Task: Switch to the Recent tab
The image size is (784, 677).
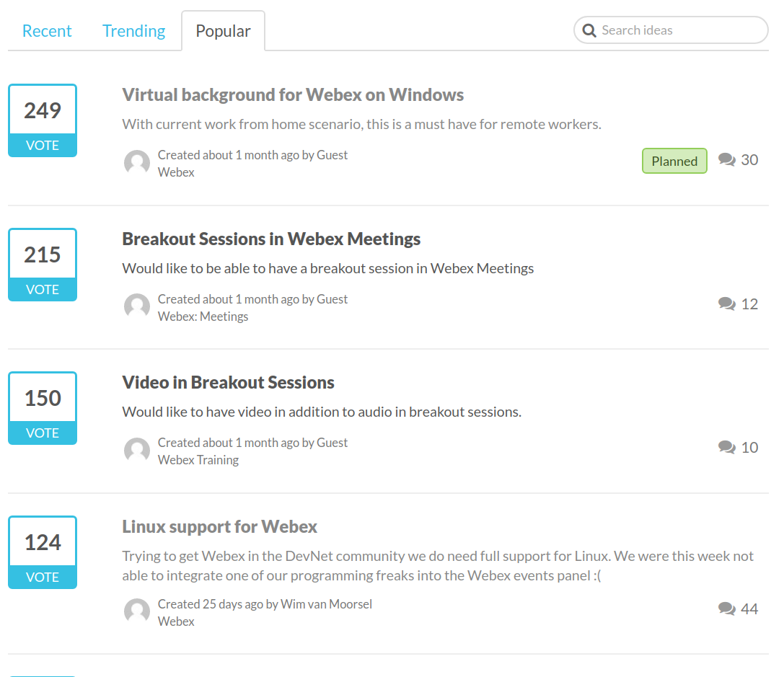Action: (x=47, y=31)
